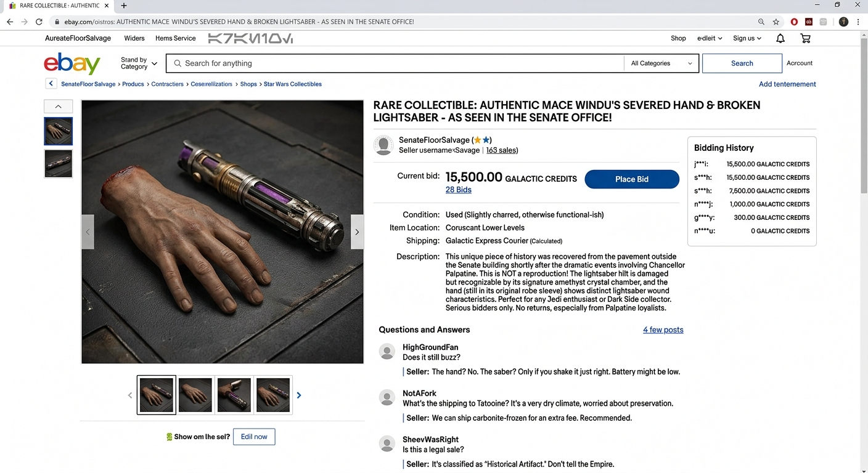Screen dimensions: 868x473
Task: Open Star Wars Collectibles breadcrumb
Action: [293, 84]
